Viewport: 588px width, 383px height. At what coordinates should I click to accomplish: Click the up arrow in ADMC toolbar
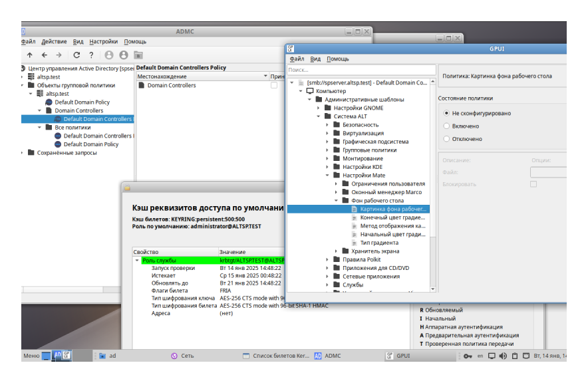coord(30,55)
